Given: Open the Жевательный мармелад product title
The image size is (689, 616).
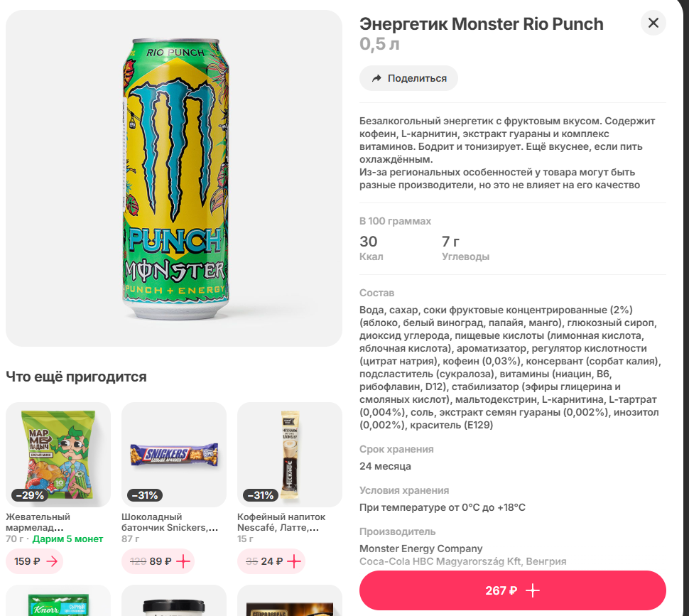Looking at the screenshot, I should tap(38, 522).
